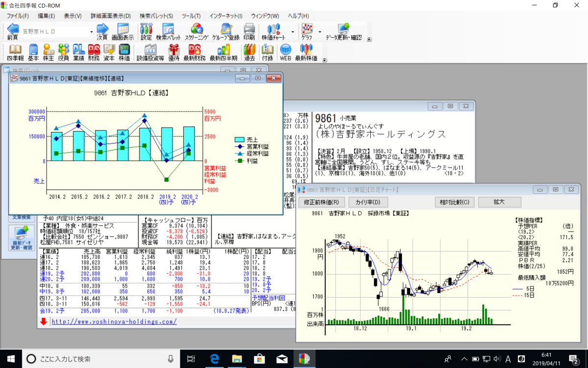Screen dimensions: 588x368
Task: Open the lower toolbar overflow options arrow
Action: click(324, 60)
